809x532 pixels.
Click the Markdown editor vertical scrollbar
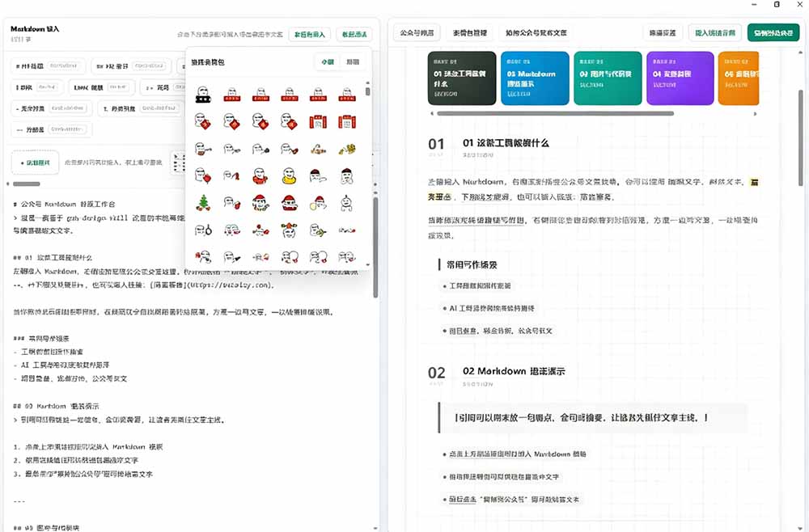(375, 247)
